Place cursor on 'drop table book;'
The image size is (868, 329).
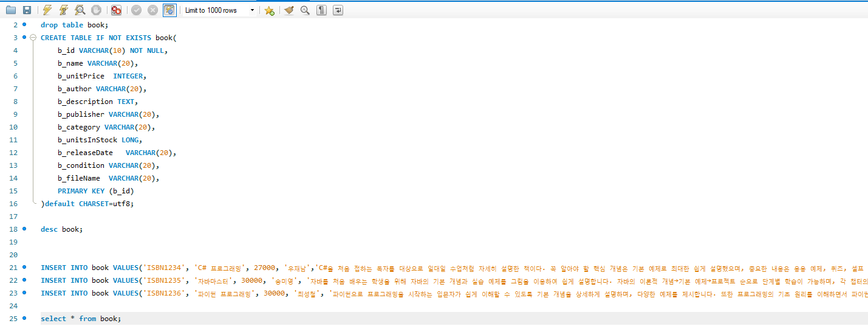(74, 25)
